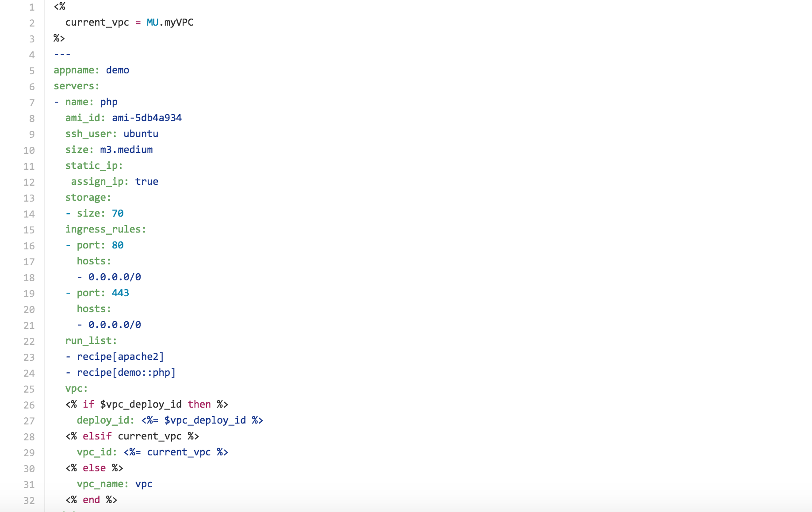Screen dimensions: 812x512
Task: Click the storage size value '70'
Action: pos(118,214)
